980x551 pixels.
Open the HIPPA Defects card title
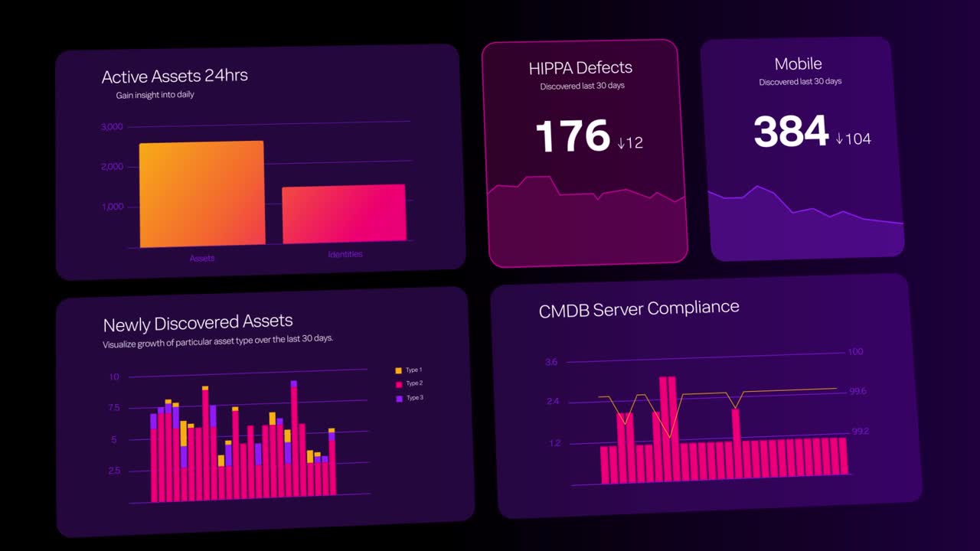tap(580, 68)
